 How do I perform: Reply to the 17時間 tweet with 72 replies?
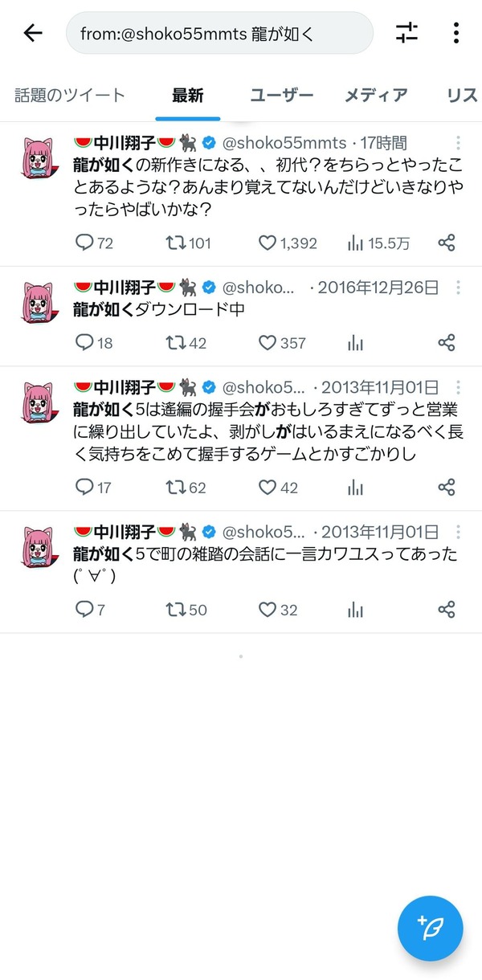pos(94,243)
